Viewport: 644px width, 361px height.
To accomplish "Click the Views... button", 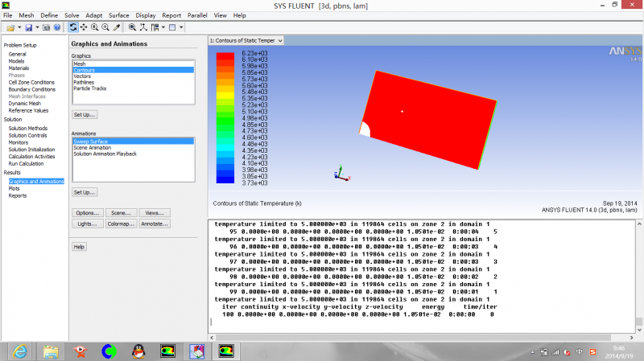I will [x=155, y=213].
